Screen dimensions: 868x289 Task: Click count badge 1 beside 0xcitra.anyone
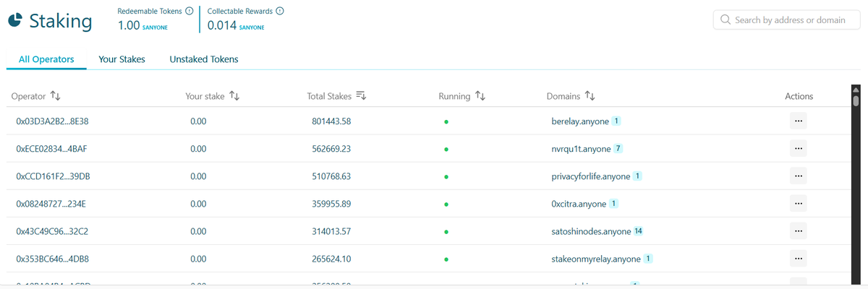[614, 203]
